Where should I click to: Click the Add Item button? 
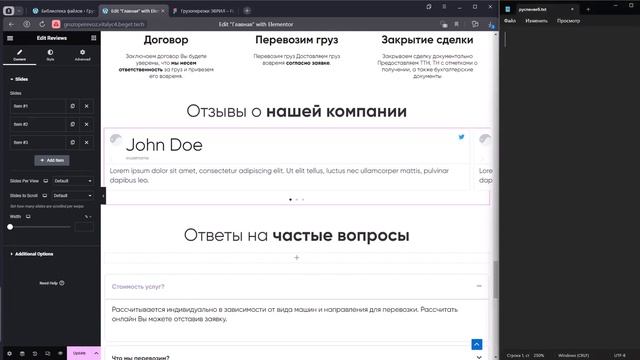pos(52,160)
